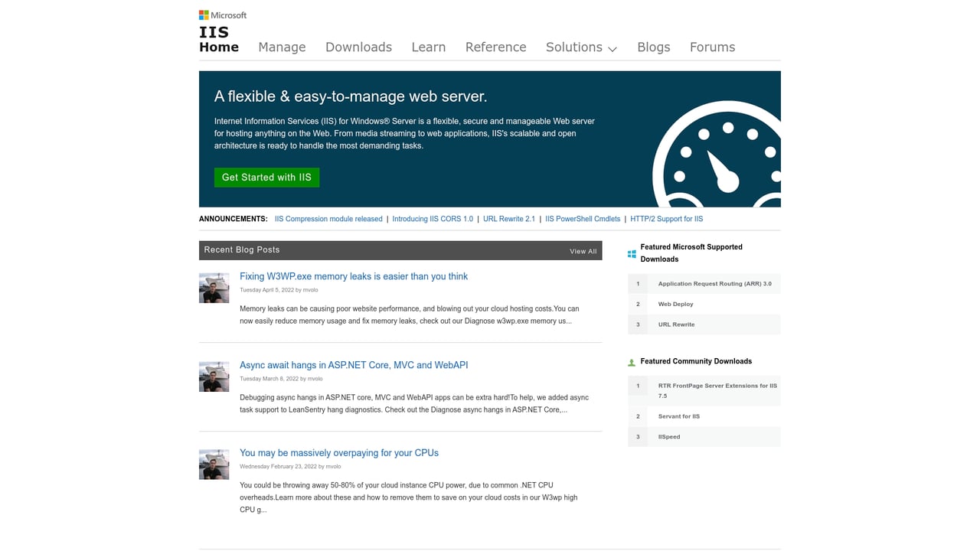Click the Microsoft logo at top left
The image size is (980, 551).
click(x=223, y=15)
